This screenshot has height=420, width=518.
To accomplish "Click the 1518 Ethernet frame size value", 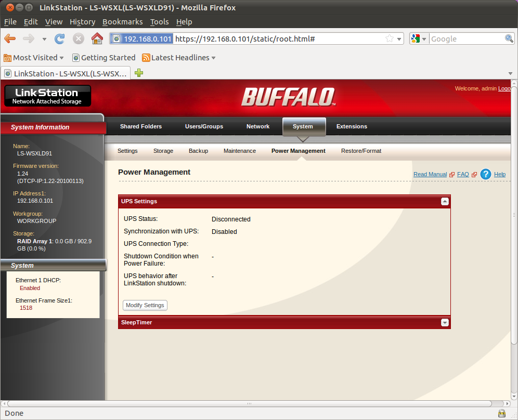I will [x=26, y=308].
